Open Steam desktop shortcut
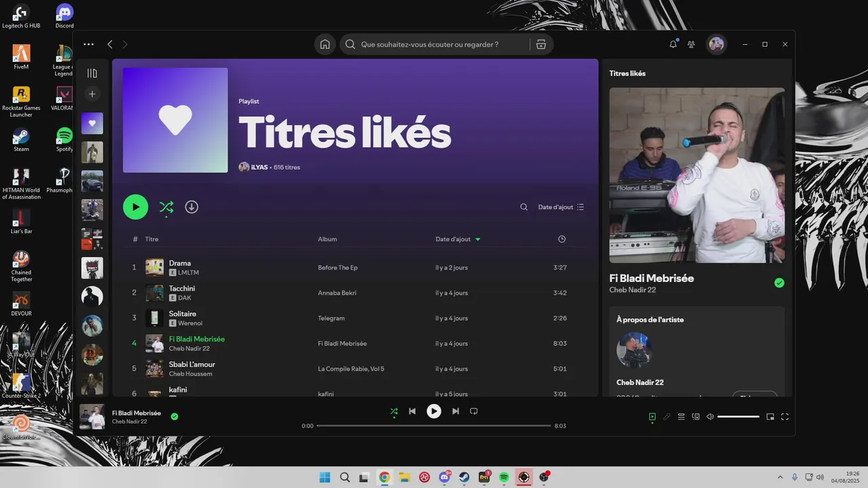 click(x=21, y=140)
